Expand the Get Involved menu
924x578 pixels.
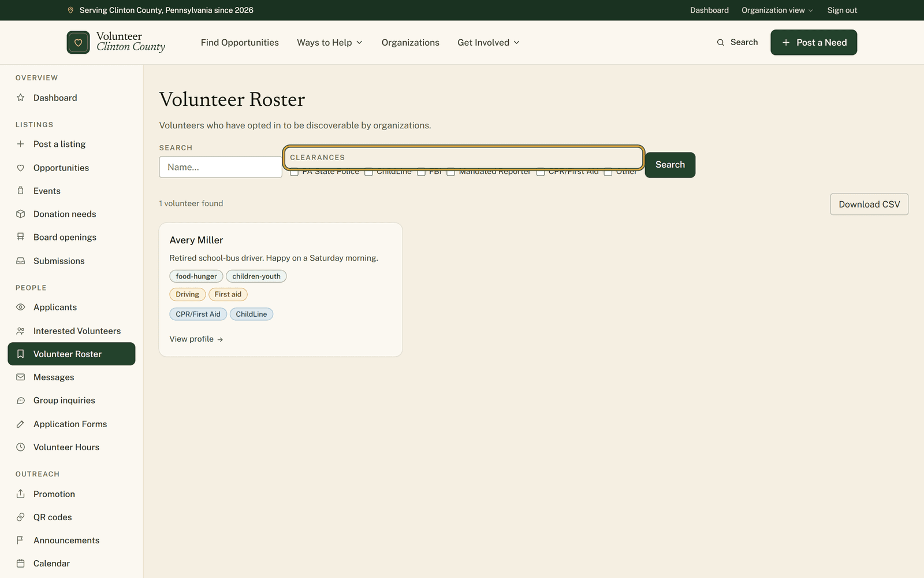click(489, 42)
